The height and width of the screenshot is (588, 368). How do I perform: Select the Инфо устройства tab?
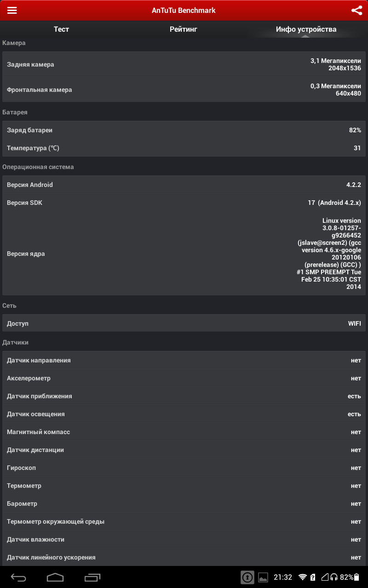(306, 29)
